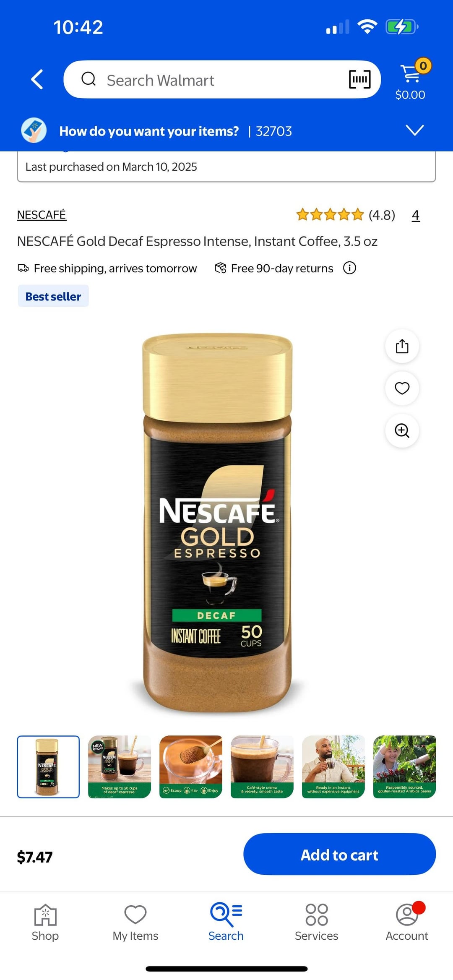The width and height of the screenshot is (453, 980).
Task: Zoom product image with magnifier icon
Action: click(402, 430)
